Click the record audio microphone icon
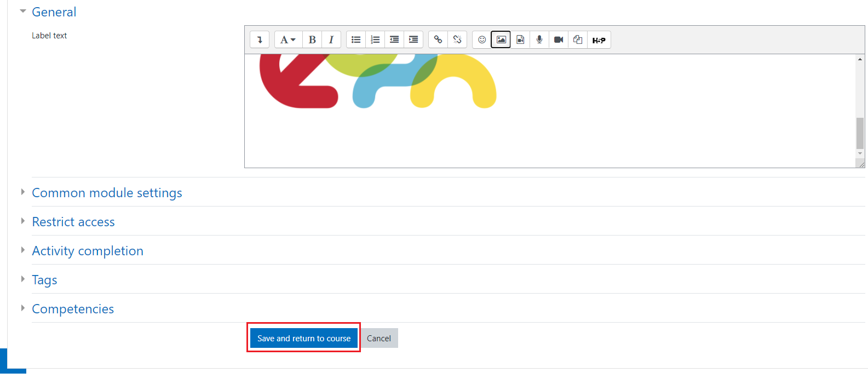The height and width of the screenshot is (384, 868). [x=539, y=39]
